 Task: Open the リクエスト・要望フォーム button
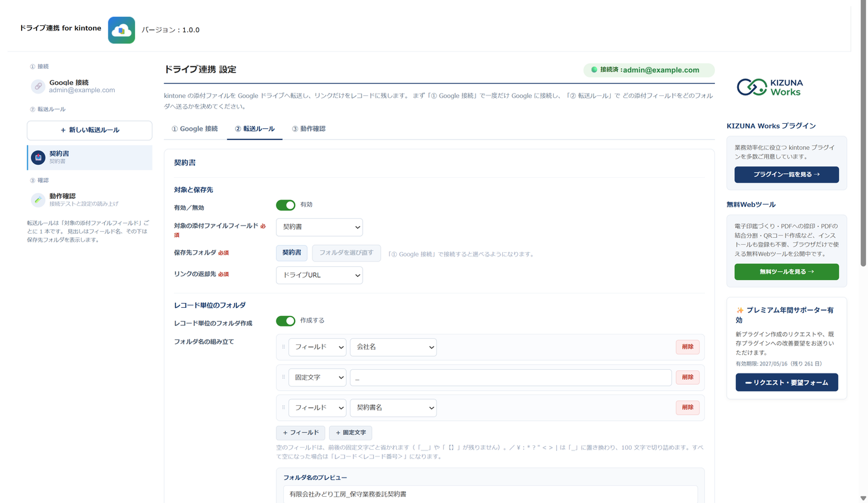(787, 383)
